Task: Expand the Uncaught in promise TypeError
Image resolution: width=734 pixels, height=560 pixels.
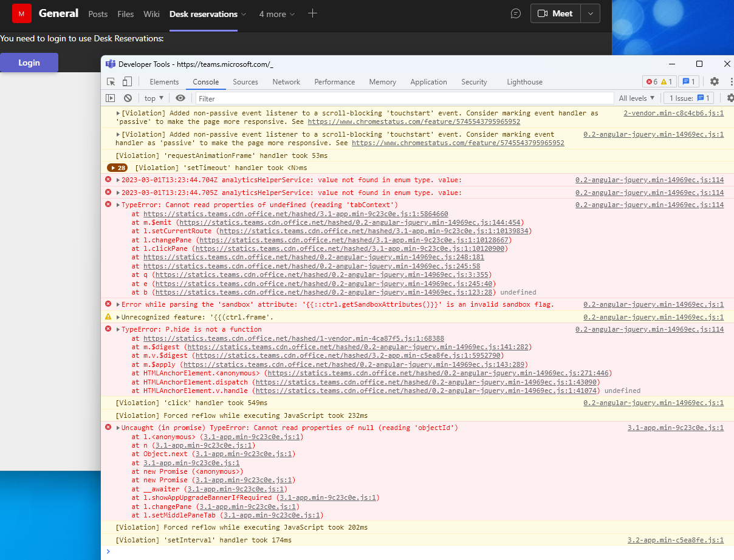Action: click(x=118, y=428)
